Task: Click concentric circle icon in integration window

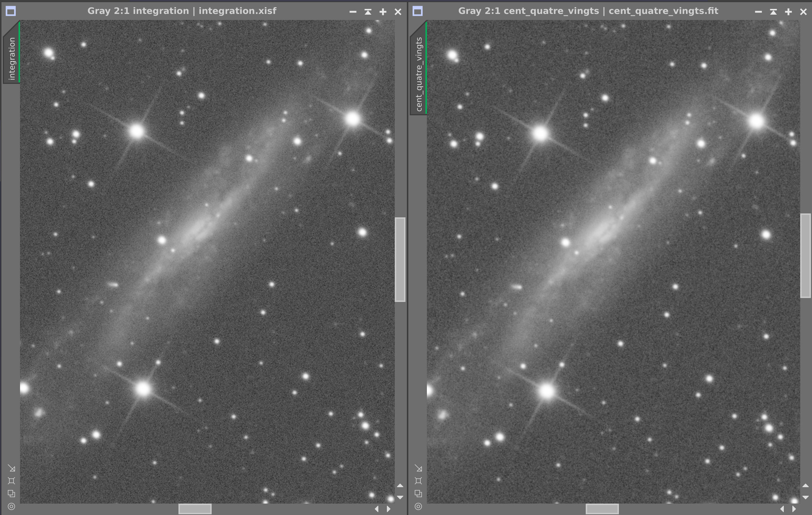Action: pos(11,506)
